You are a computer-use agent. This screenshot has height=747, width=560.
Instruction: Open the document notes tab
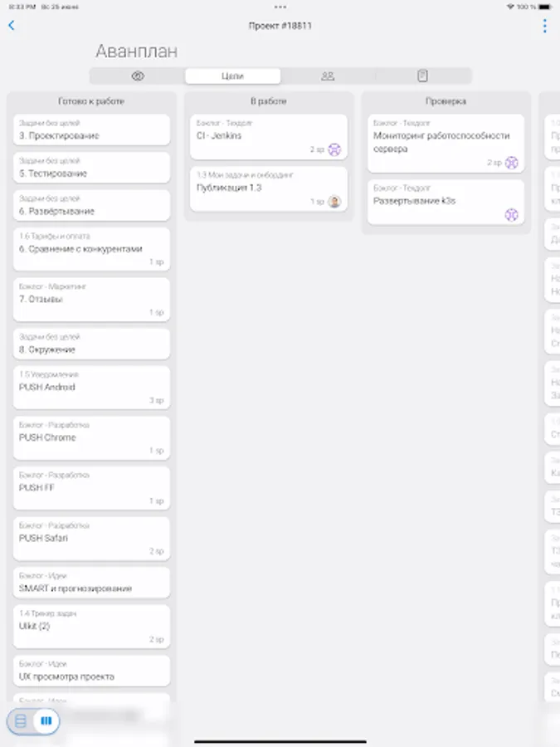pos(422,76)
